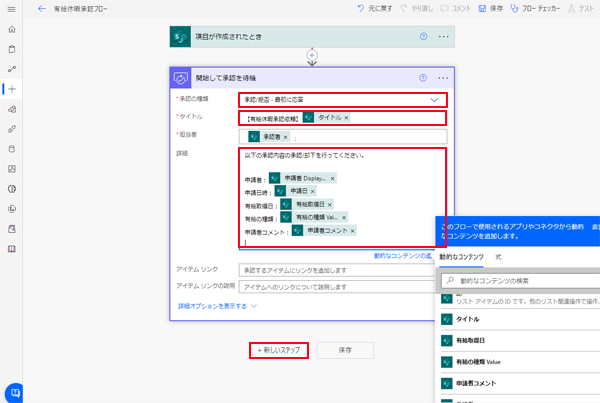Image resolution: width=600 pixels, height=403 pixels.
Task: Open AI Builder icon in sidebar
Action: [12, 189]
